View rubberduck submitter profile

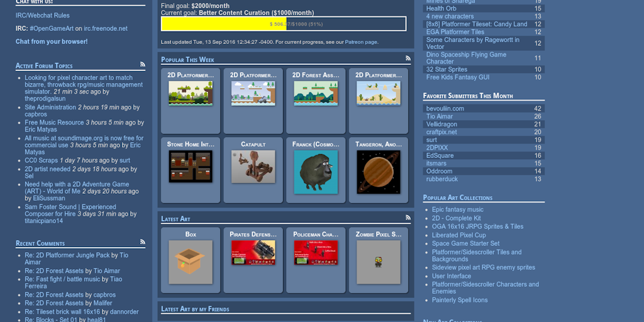pos(442,179)
